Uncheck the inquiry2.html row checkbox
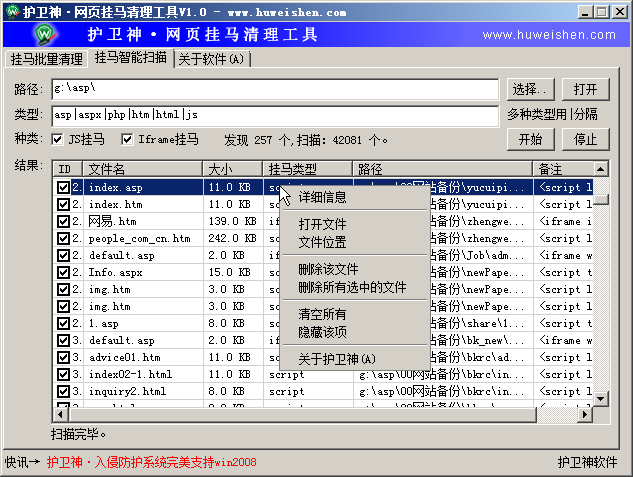Screen dimensions: 633x477 [x=63, y=391]
